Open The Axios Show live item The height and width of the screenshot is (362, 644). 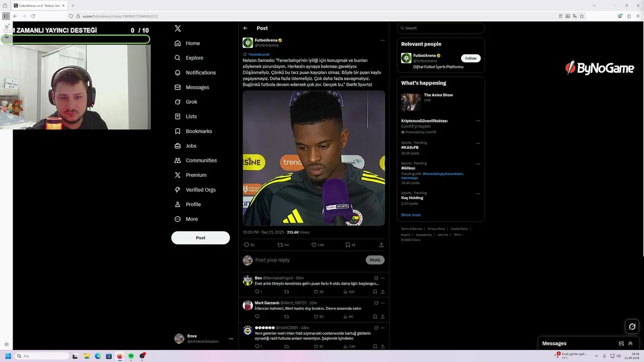(441, 102)
